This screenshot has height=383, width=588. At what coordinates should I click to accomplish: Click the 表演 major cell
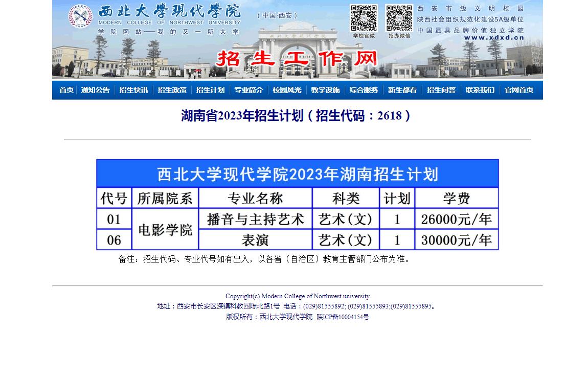click(255, 240)
